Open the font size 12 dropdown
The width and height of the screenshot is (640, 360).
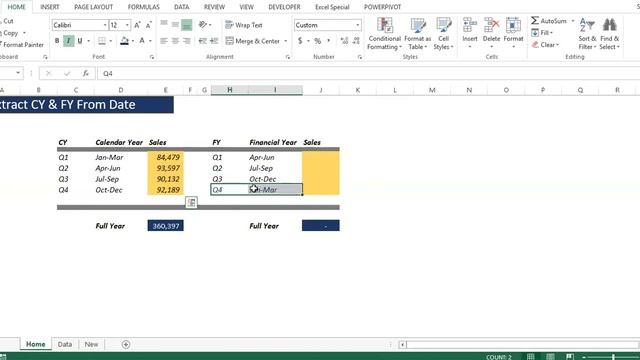tap(127, 25)
